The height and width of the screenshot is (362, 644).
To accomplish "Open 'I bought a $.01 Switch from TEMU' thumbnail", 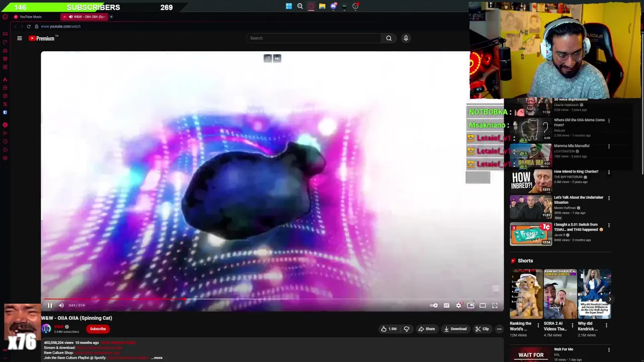I will [530, 234].
